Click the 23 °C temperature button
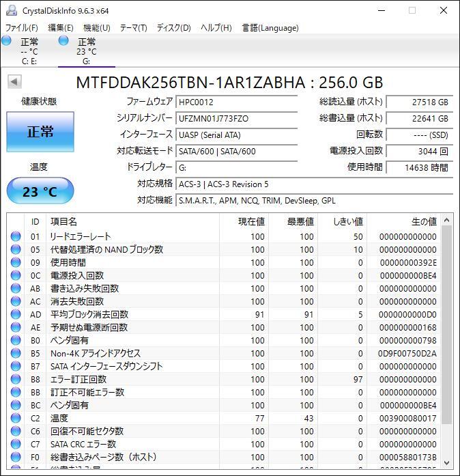This screenshot has height=476, width=460. 40,191
